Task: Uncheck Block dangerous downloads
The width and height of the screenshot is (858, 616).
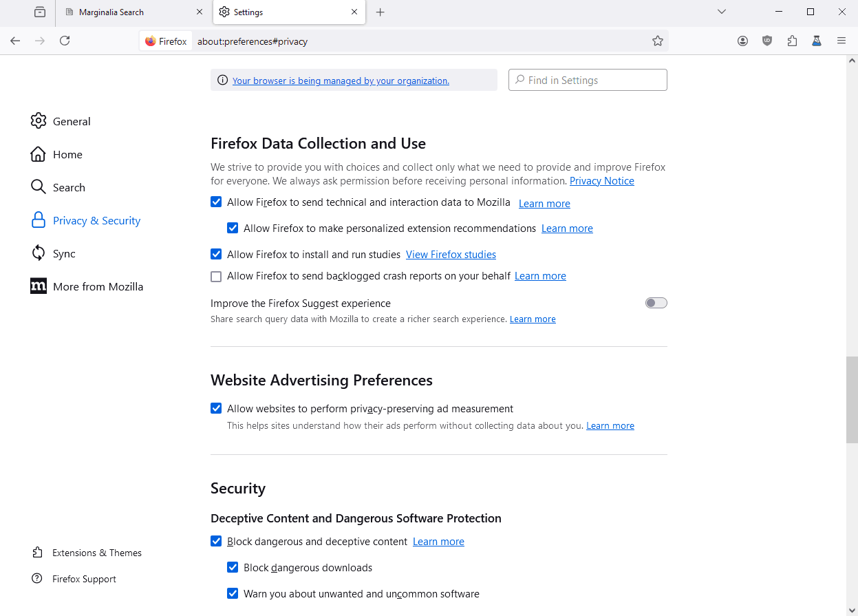Action: tap(233, 568)
